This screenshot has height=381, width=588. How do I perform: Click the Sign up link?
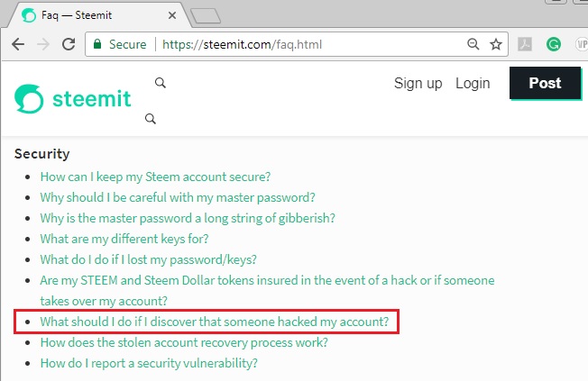click(x=418, y=83)
